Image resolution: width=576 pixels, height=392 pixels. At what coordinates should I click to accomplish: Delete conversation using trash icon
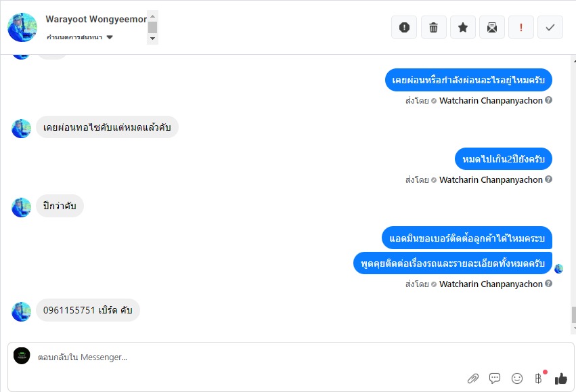coord(433,27)
